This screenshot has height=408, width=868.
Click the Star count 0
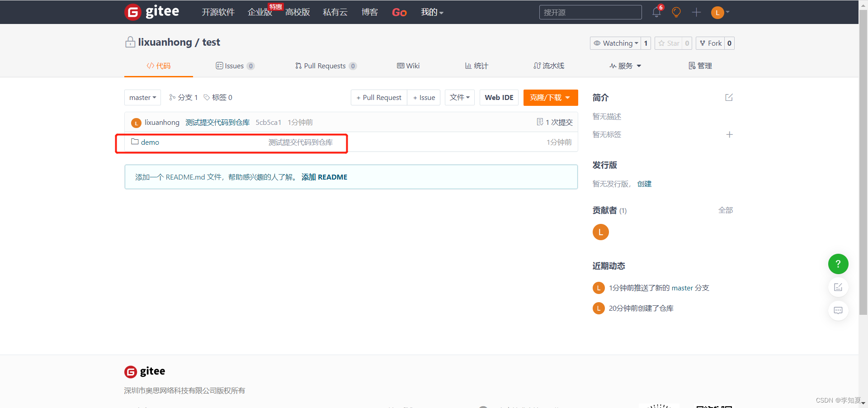coord(687,43)
